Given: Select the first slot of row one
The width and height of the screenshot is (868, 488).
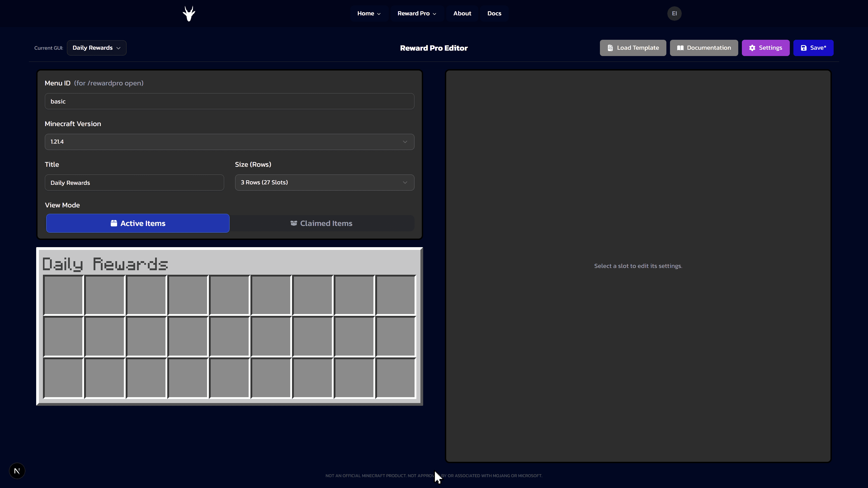Looking at the screenshot, I should [x=63, y=295].
